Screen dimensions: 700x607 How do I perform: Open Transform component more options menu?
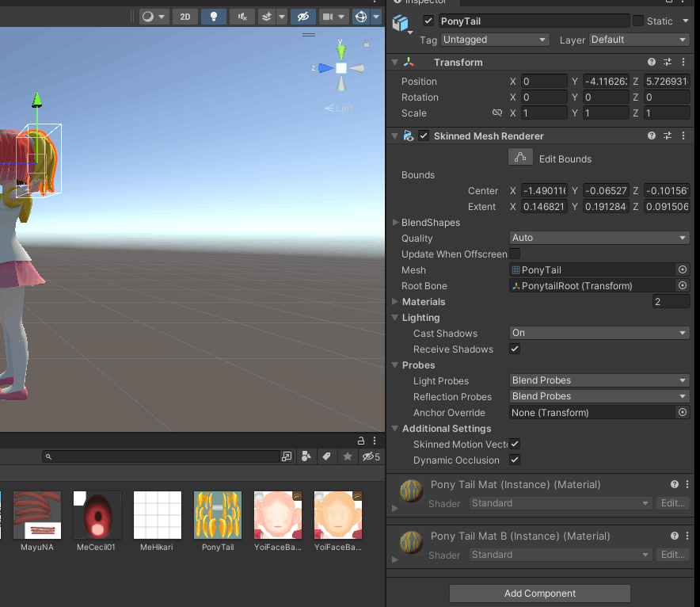(x=683, y=62)
